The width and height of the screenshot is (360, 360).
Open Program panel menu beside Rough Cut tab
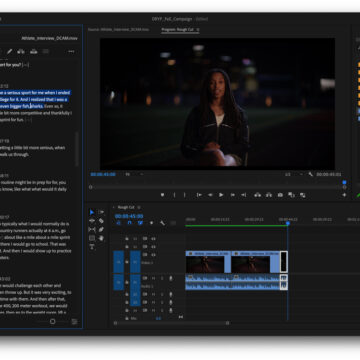pos(197,29)
